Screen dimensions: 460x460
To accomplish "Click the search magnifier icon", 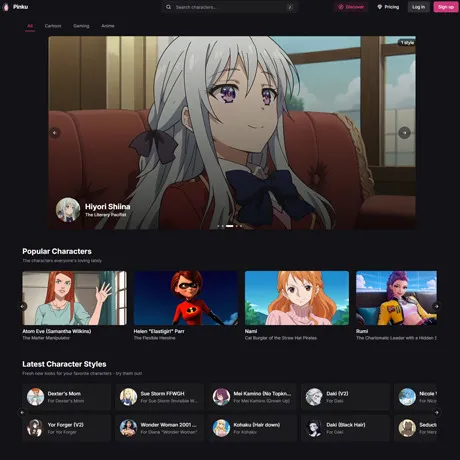I will (x=169, y=7).
